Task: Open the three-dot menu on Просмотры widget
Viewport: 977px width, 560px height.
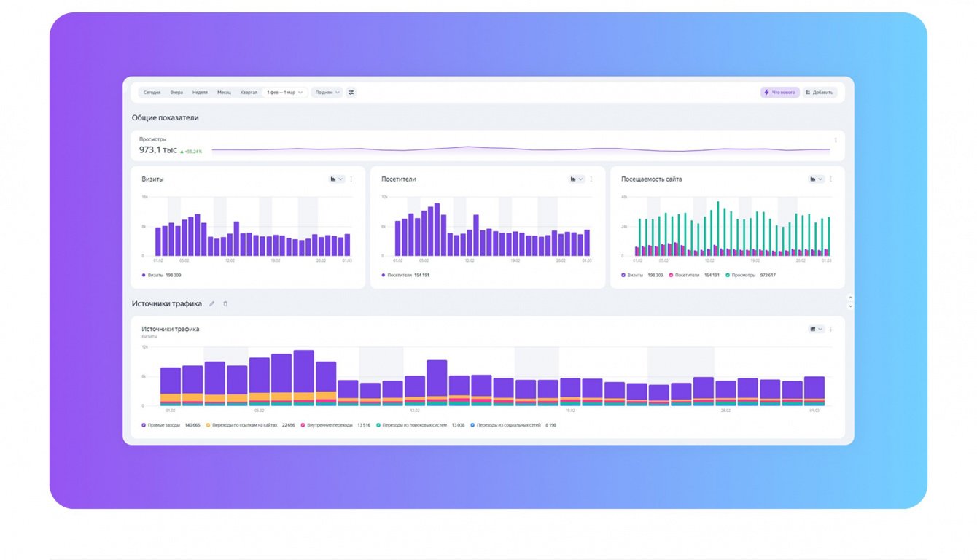Action: (x=836, y=141)
